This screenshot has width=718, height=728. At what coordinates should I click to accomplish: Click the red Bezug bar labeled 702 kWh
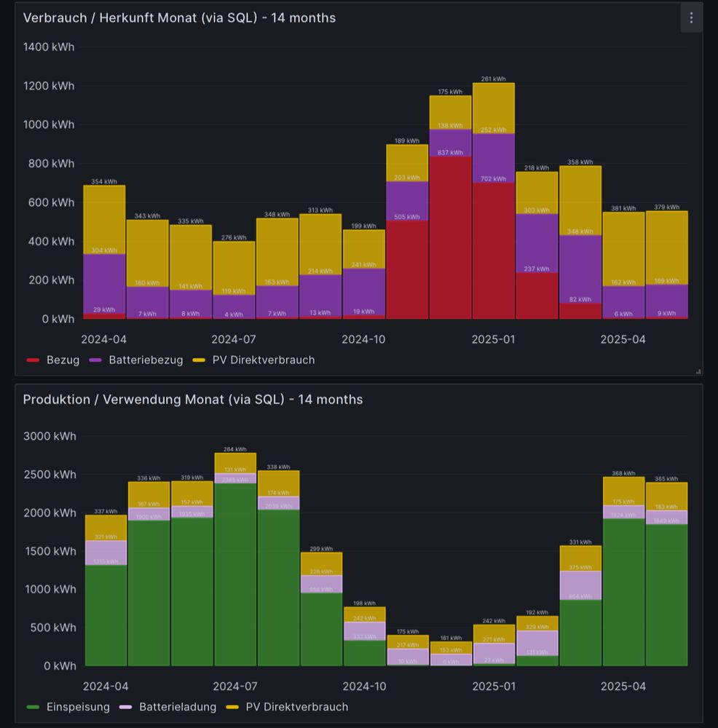pos(493,250)
